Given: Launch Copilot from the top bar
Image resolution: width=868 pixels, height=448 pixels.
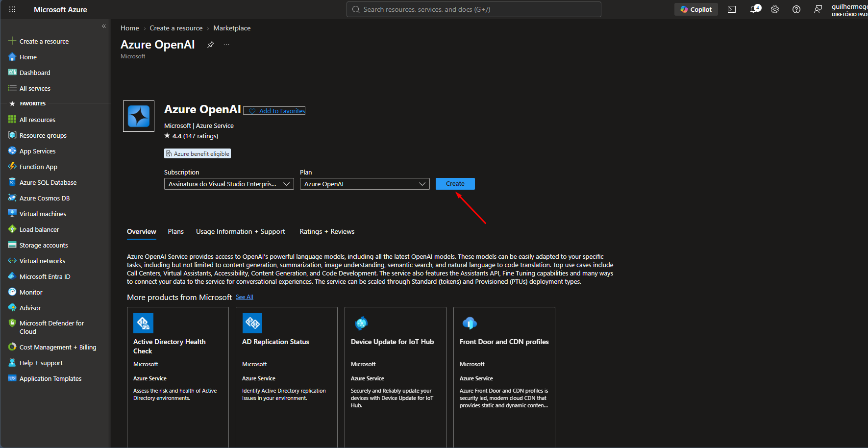Looking at the screenshot, I should [x=696, y=9].
